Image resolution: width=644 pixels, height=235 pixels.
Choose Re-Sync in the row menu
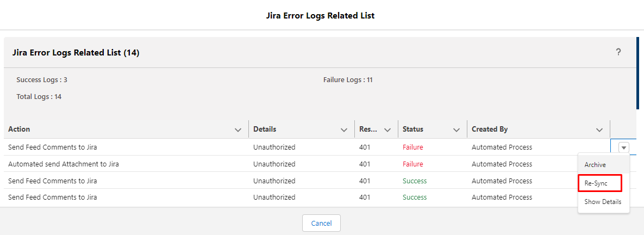tap(600, 183)
